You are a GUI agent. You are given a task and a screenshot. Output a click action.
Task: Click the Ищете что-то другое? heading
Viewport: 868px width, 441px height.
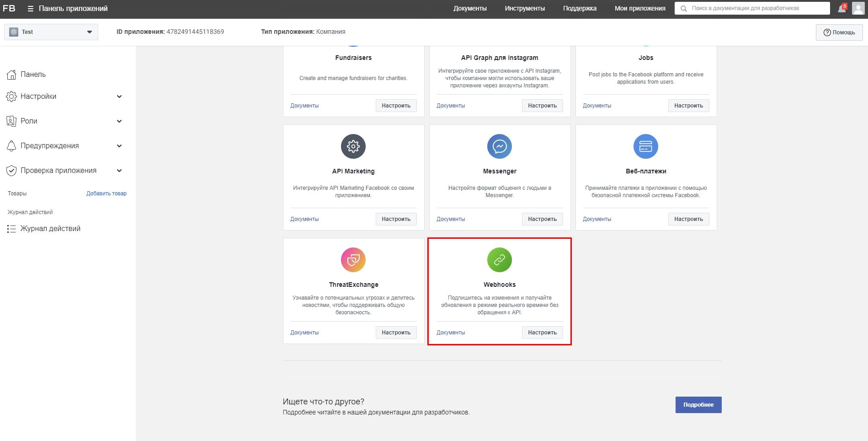[x=324, y=402]
